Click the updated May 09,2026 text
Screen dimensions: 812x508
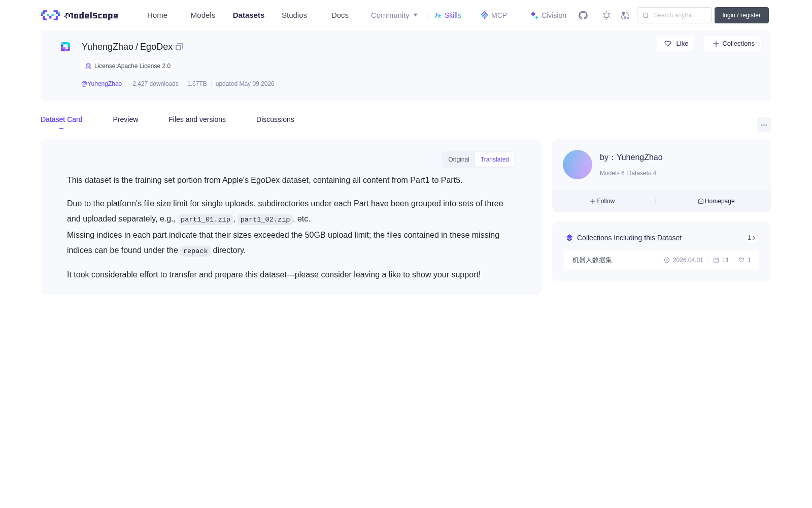[x=245, y=84]
